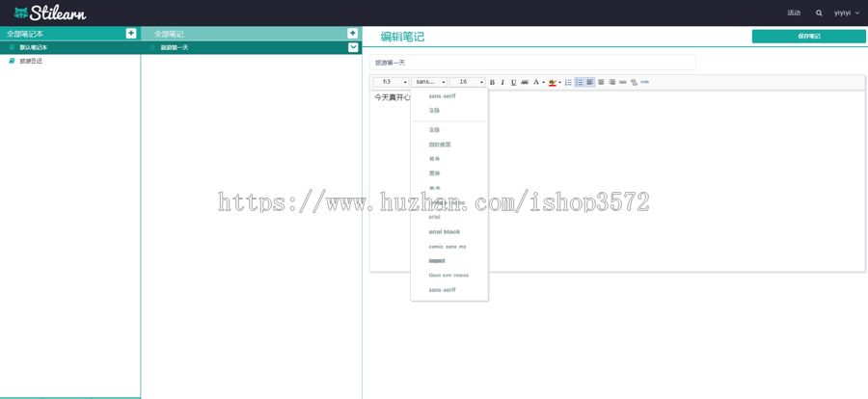Open the highlight color arrow dropdown
This screenshot has height=399, width=868.
559,83
